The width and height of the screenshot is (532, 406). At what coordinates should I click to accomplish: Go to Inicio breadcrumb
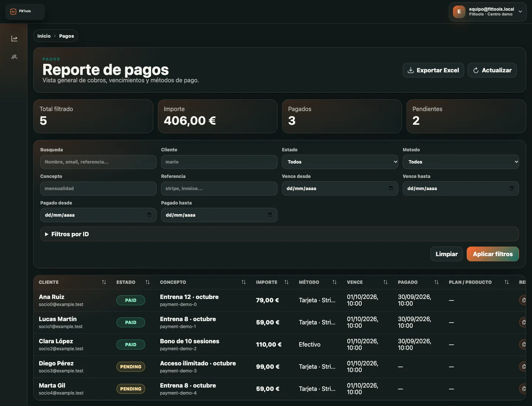click(44, 36)
